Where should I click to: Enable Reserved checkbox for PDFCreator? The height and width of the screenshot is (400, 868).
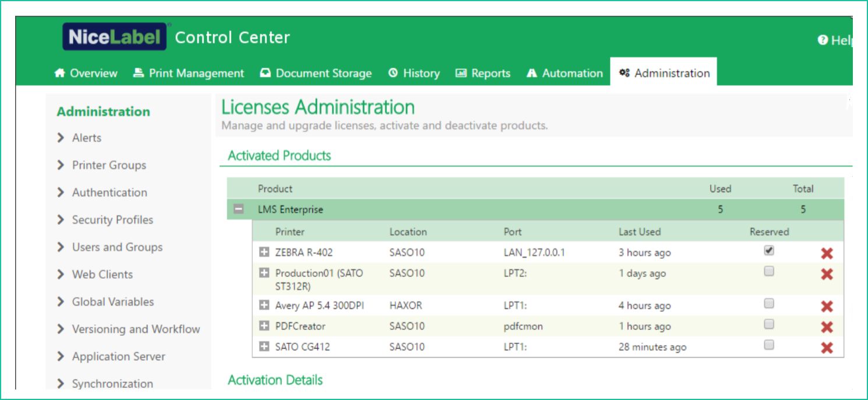(769, 324)
